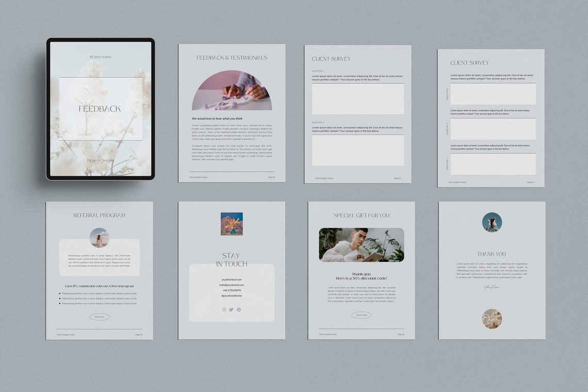The image size is (588, 392).
Task: Click the phone number +44 075433678
Action: pyautogui.click(x=232, y=289)
